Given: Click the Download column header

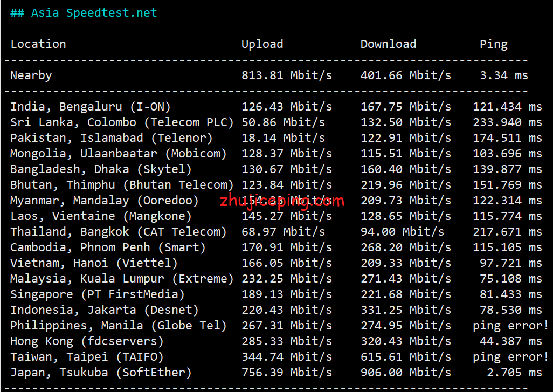Looking at the screenshot, I should 388,44.
